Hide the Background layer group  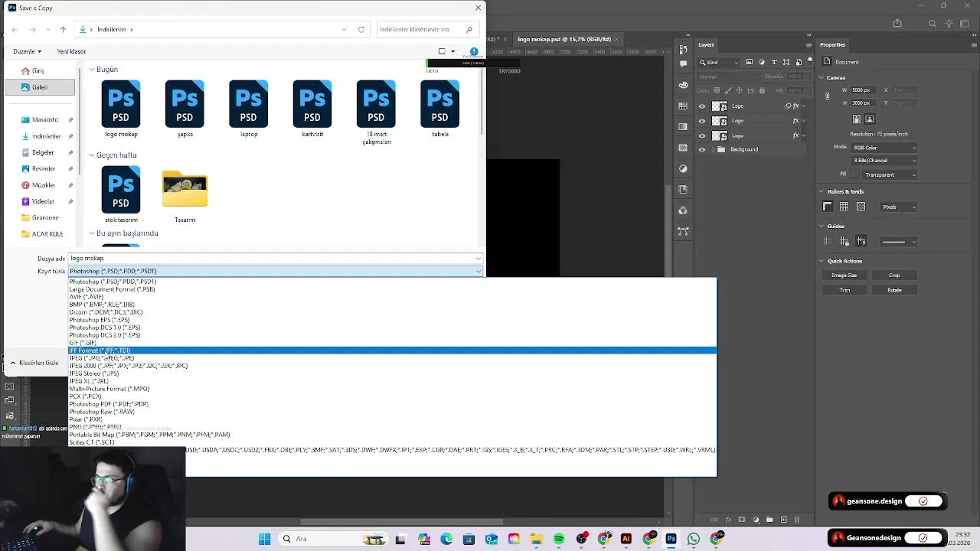(x=702, y=149)
